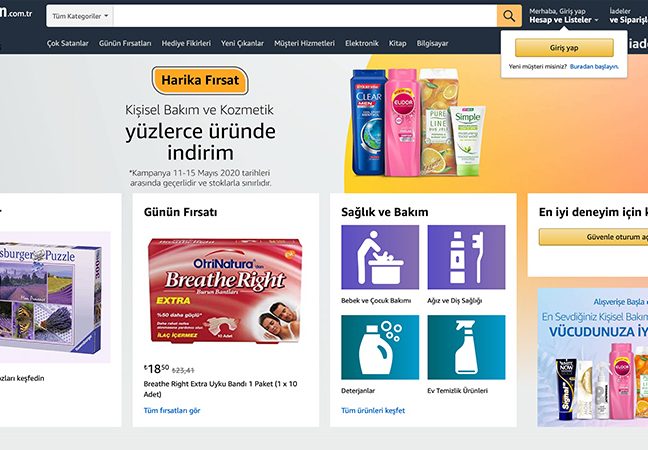
Task: Click the Giriş yap button
Action: click(564, 48)
